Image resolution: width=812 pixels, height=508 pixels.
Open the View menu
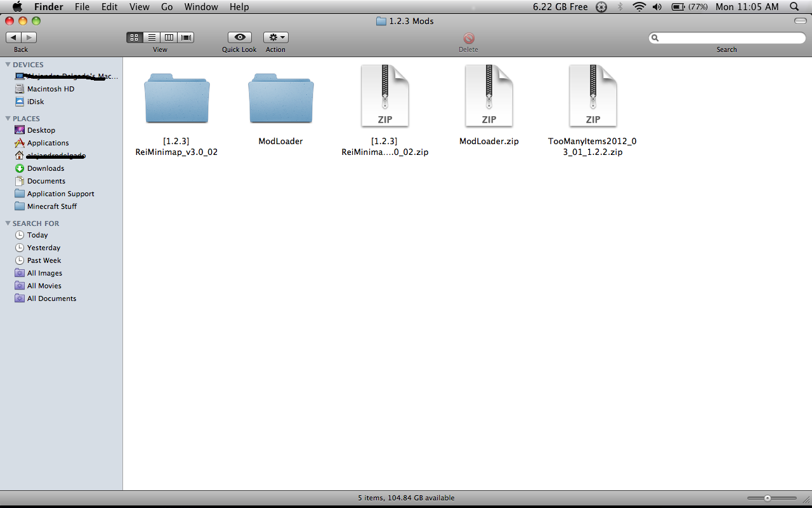139,7
